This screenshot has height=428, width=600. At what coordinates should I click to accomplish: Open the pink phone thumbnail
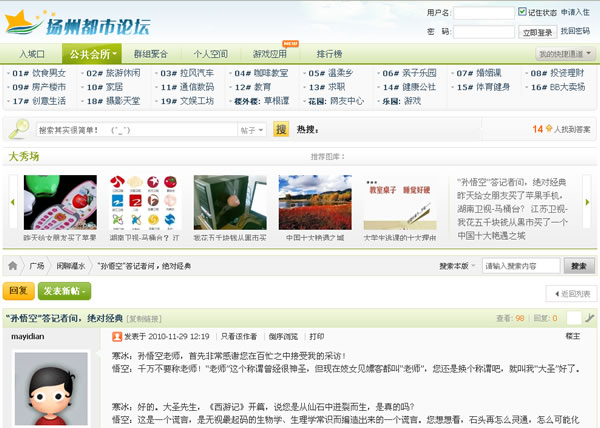[60, 202]
